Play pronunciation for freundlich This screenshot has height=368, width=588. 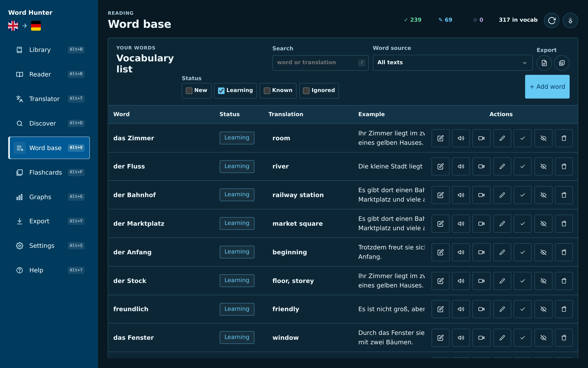(x=461, y=309)
